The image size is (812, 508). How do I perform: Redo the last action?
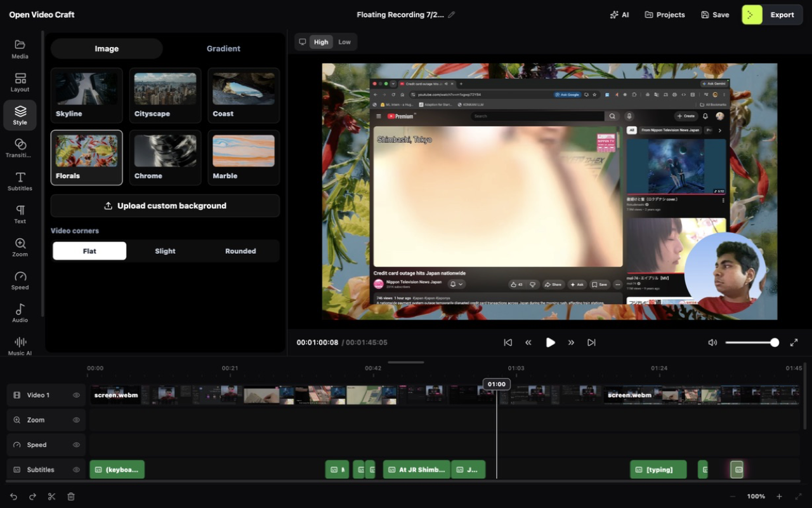(32, 497)
